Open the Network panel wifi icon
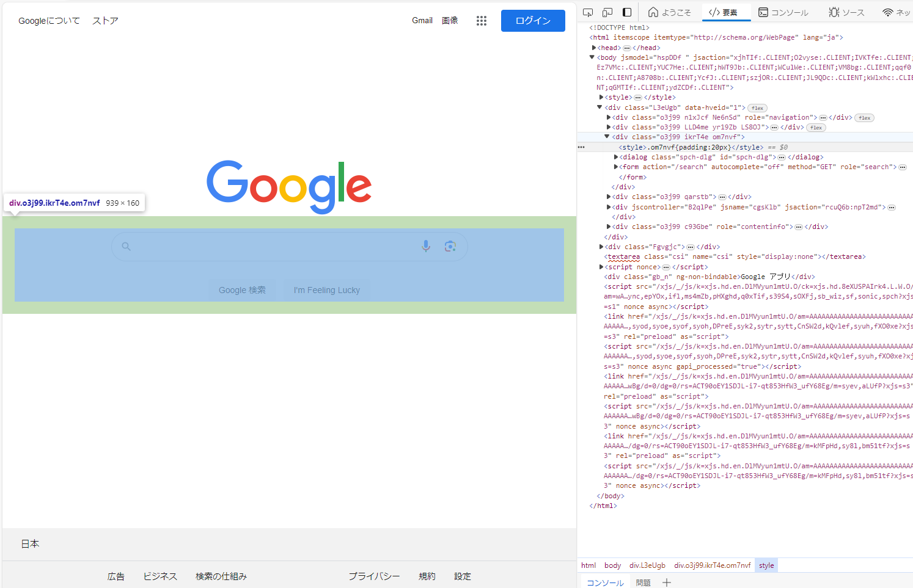913x588 pixels. [887, 12]
